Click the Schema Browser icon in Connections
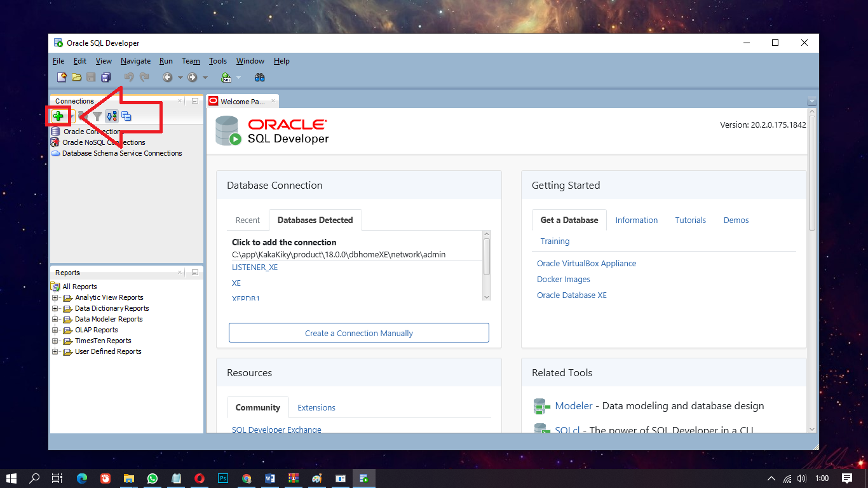The image size is (868, 488). tap(112, 116)
